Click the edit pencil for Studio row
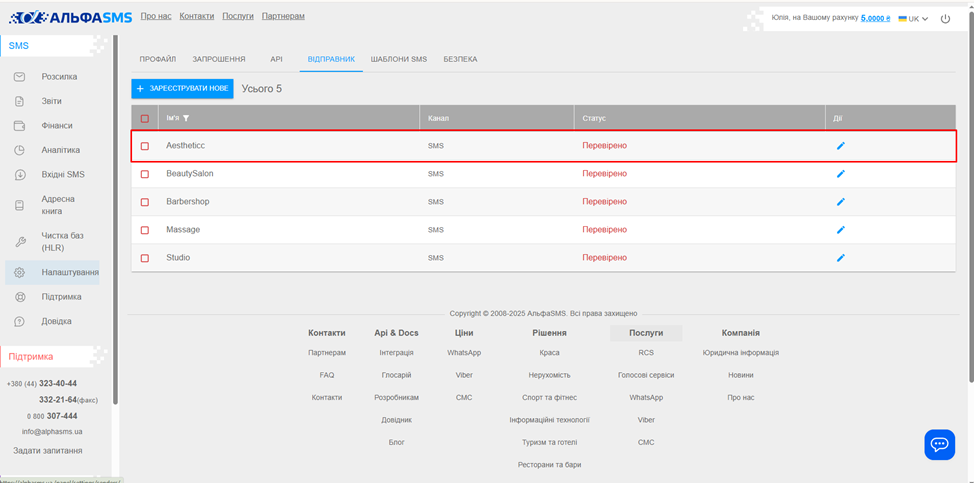Screen dimensions: 974x483 840,258
